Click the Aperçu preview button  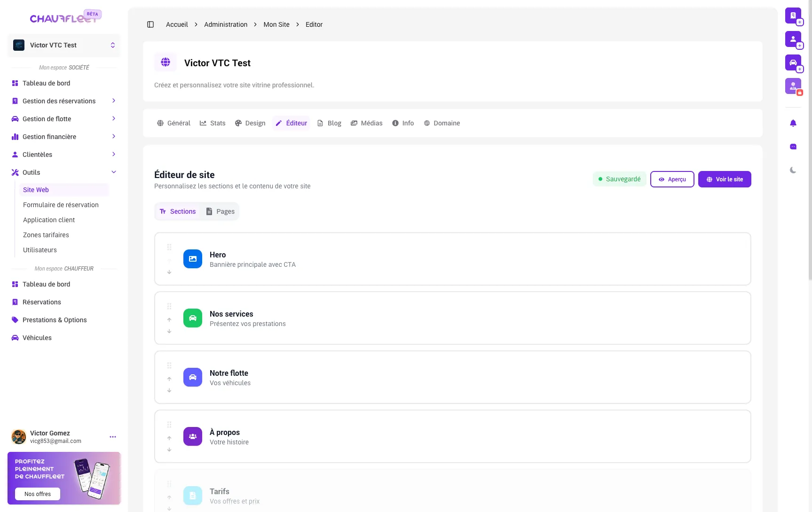pos(672,179)
